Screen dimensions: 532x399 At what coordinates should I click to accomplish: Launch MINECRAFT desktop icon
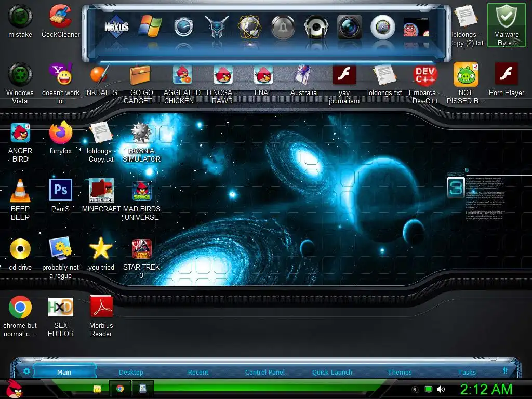(x=101, y=196)
